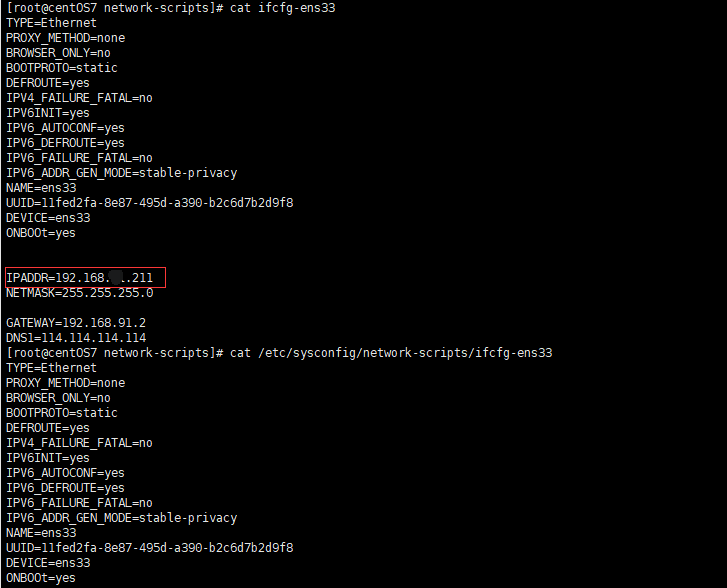Click the DNS1=114.114.114.114 line
This screenshot has width=727, height=588.
76,338
